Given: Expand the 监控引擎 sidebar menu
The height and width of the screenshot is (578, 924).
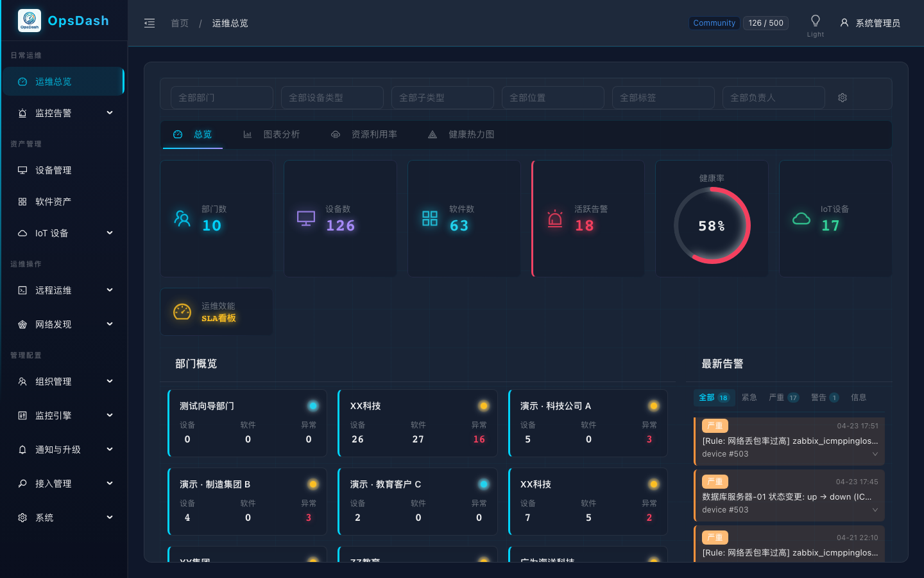Looking at the screenshot, I should 63,416.
